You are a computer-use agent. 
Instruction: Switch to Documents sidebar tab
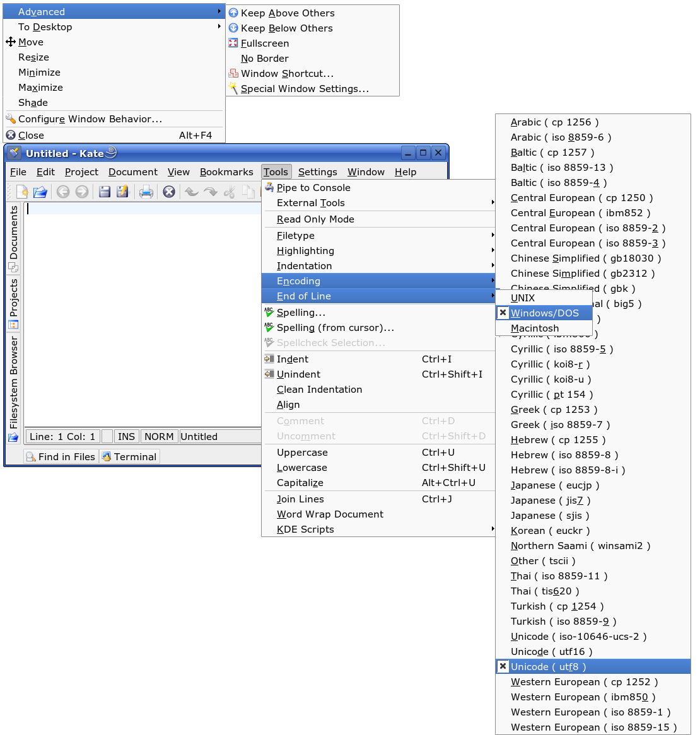tap(13, 239)
